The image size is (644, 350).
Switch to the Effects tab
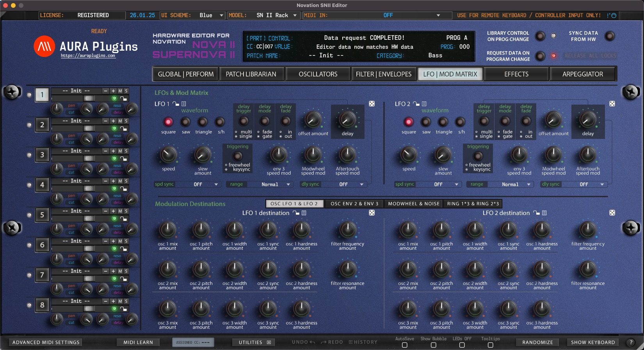click(516, 74)
